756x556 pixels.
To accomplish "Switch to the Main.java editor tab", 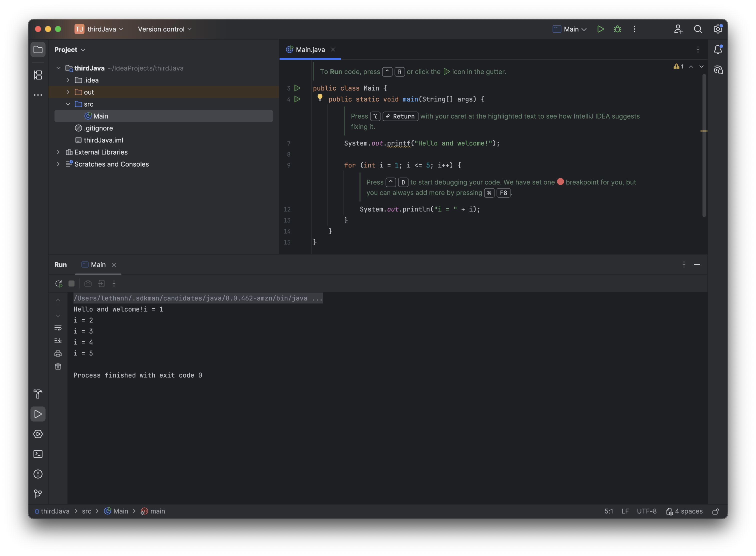I will [310, 49].
